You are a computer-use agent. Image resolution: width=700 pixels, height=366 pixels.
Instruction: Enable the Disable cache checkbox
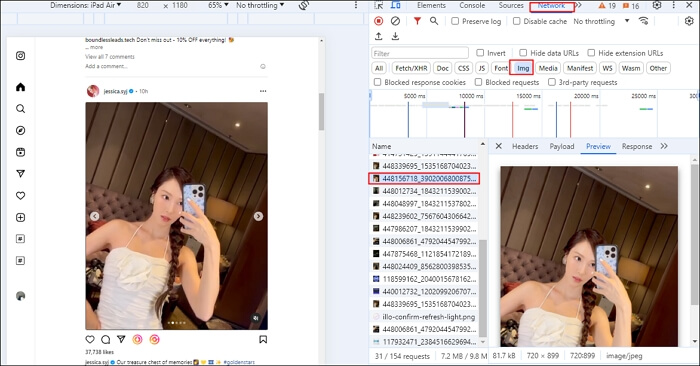pyautogui.click(x=517, y=21)
